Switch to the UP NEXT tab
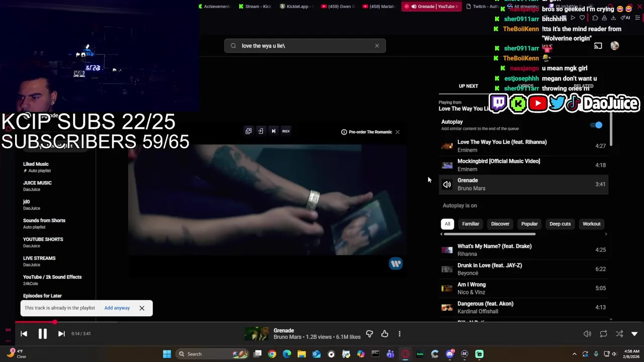 468,86
